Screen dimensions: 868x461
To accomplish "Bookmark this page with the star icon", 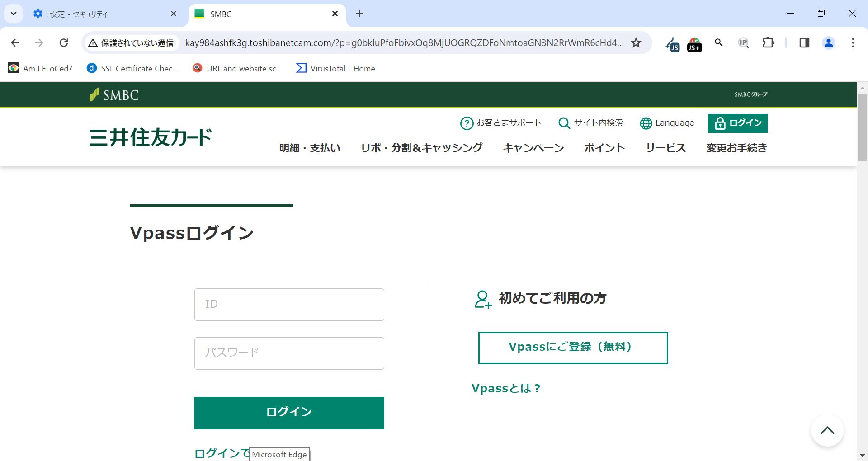I will [636, 42].
